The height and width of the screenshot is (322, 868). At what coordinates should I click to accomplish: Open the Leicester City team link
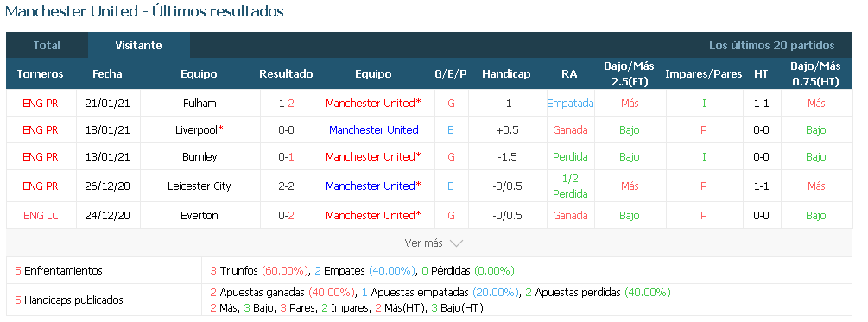pos(200,186)
